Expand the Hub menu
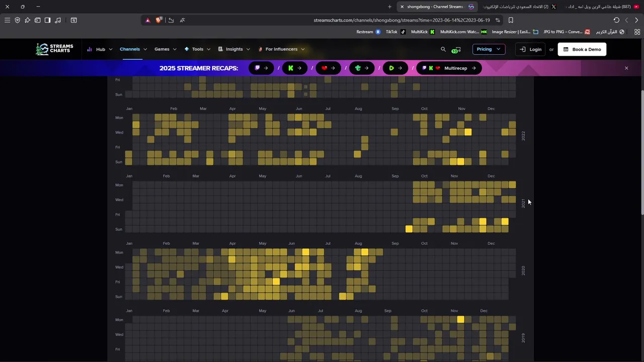This screenshot has width=644, height=362. [x=100, y=49]
